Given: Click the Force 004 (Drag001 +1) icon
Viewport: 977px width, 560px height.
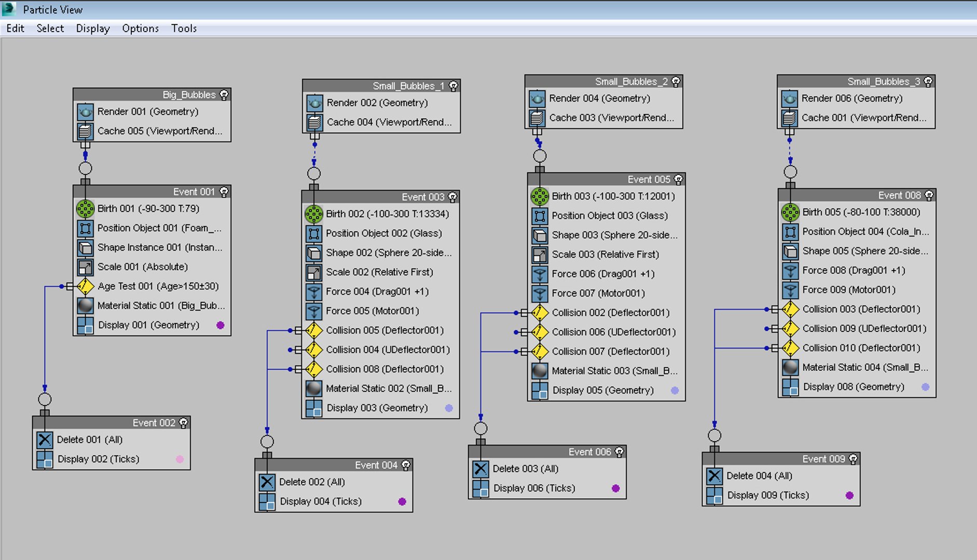Looking at the screenshot, I should pyautogui.click(x=314, y=291).
